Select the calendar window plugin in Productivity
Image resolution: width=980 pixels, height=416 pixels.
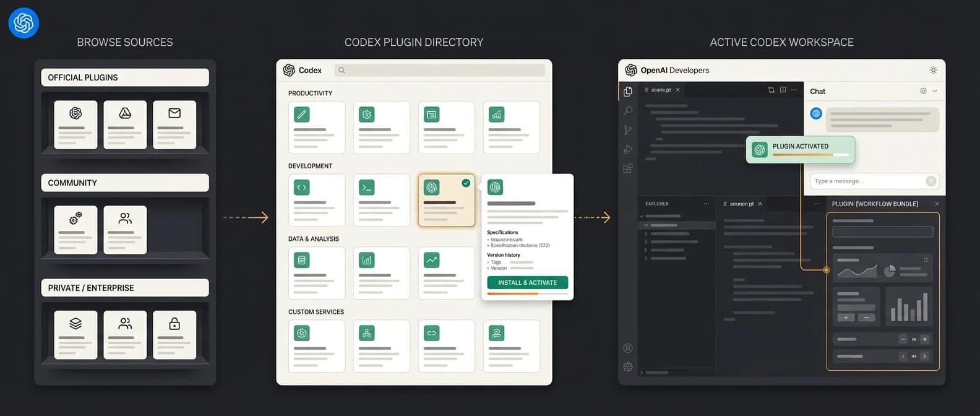[447, 128]
